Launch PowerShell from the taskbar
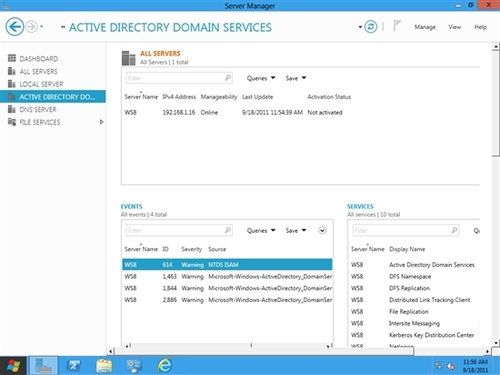 (x=73, y=366)
